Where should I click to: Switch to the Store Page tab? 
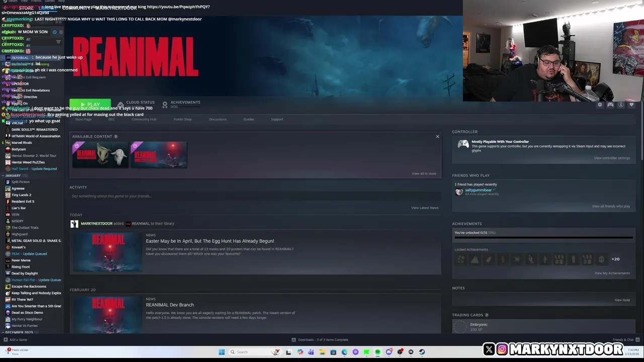(83, 119)
